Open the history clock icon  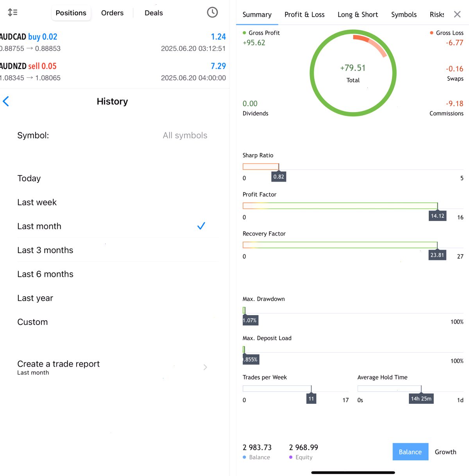point(212,12)
